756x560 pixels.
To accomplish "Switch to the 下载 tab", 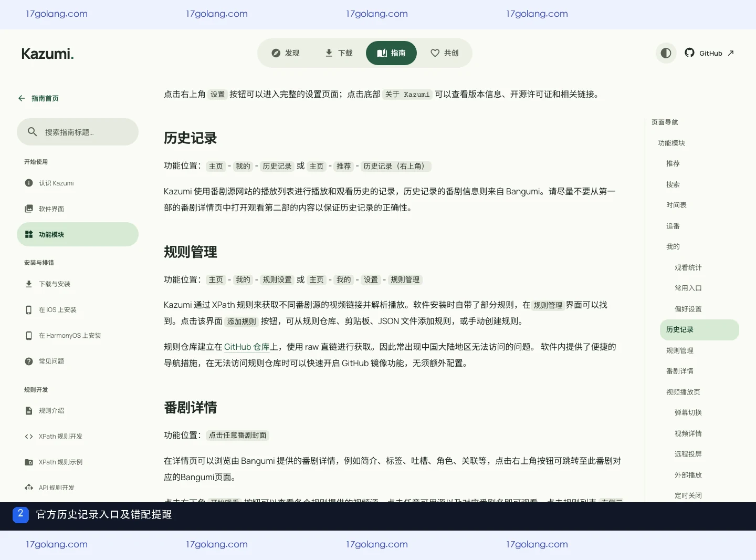I will pyautogui.click(x=339, y=53).
